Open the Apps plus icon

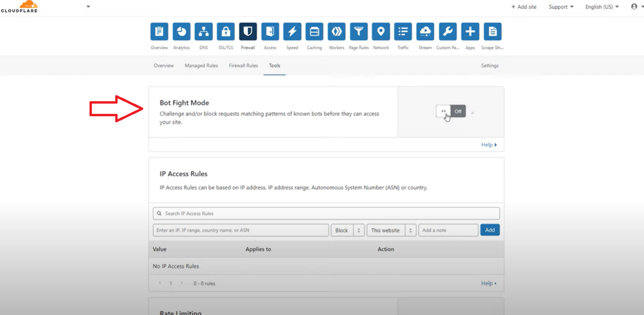(x=470, y=31)
